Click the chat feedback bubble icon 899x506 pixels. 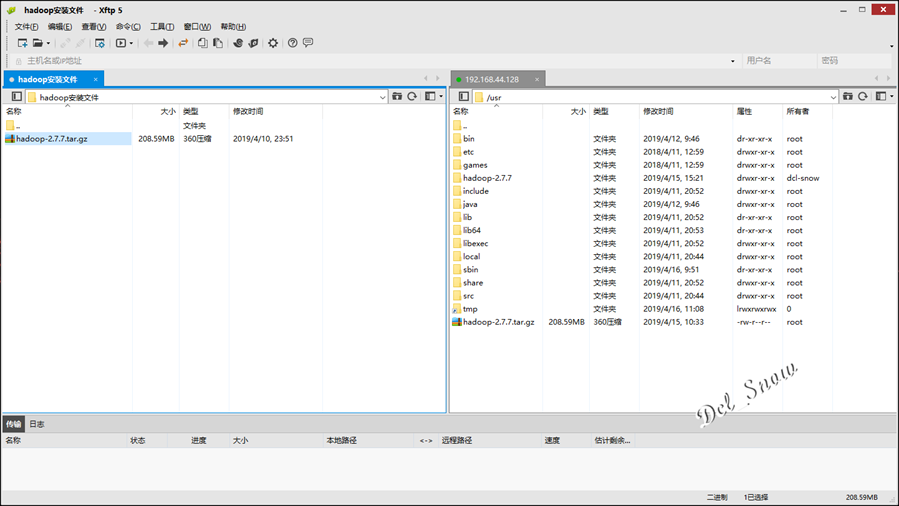pos(308,43)
